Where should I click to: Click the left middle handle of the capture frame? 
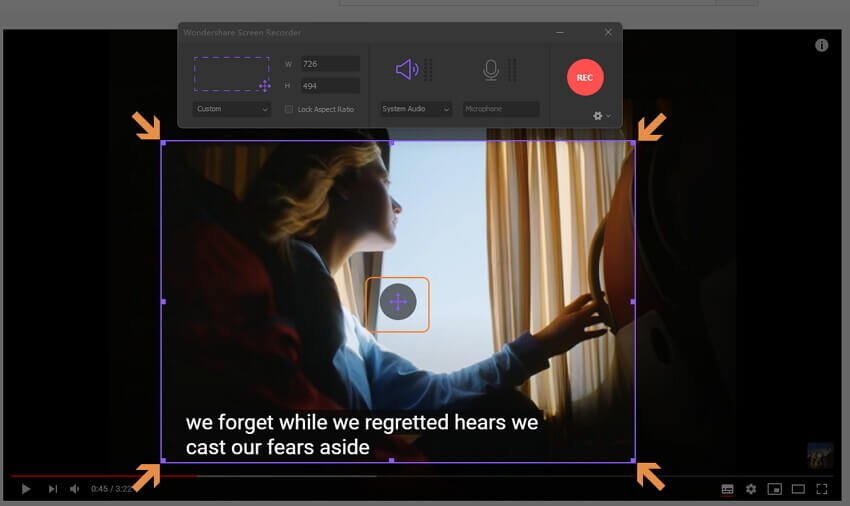(163, 302)
